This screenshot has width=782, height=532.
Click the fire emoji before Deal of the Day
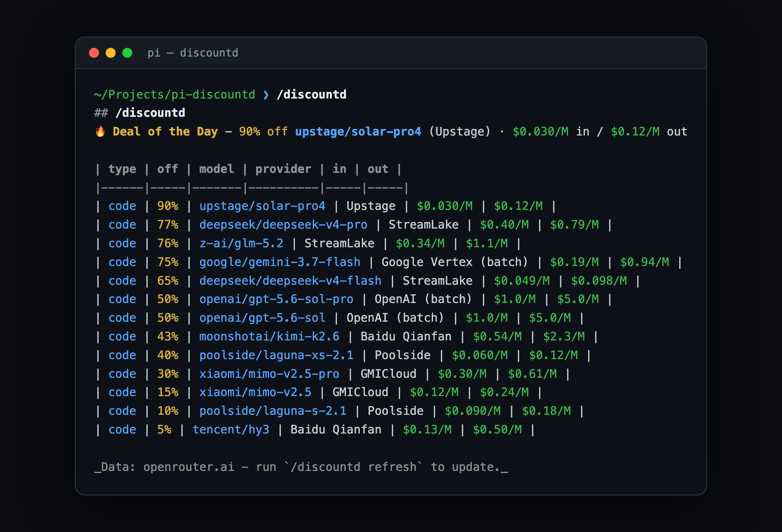(100, 131)
